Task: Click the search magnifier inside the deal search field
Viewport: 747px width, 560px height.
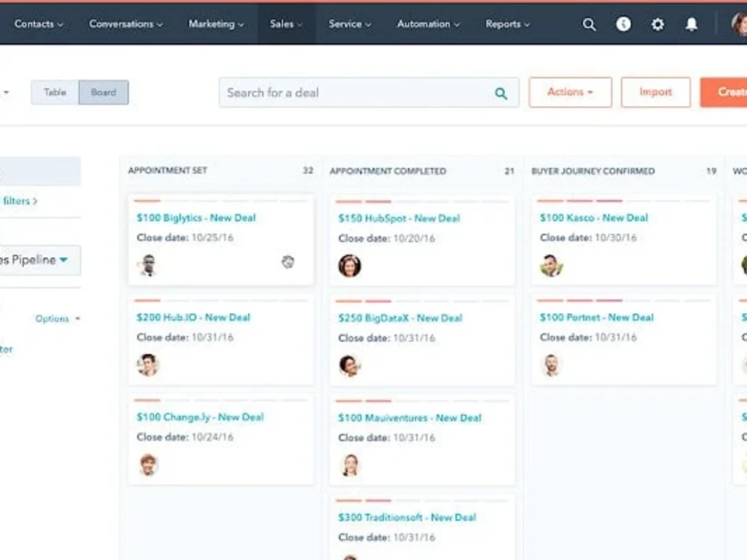Action: [x=500, y=92]
